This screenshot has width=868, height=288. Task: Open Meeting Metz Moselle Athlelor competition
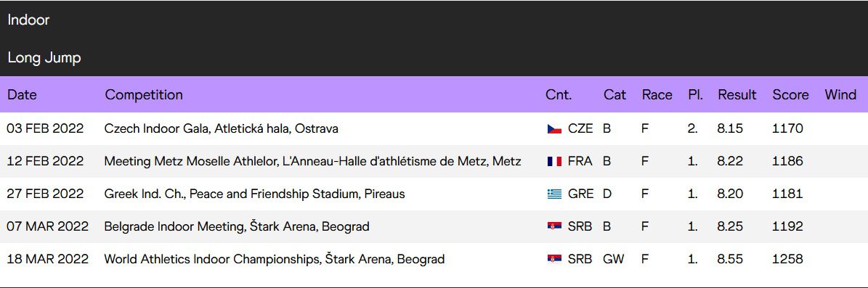[312, 162]
